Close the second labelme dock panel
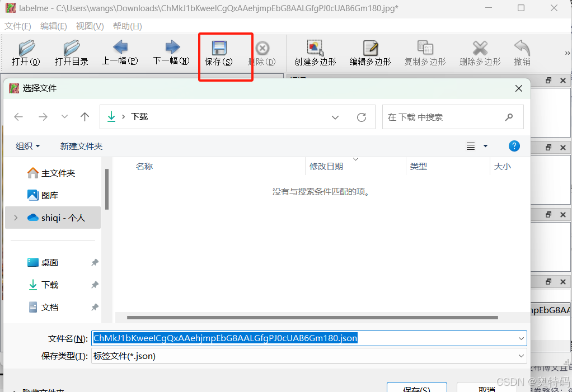Viewport: 572px width, 392px height. [563, 148]
